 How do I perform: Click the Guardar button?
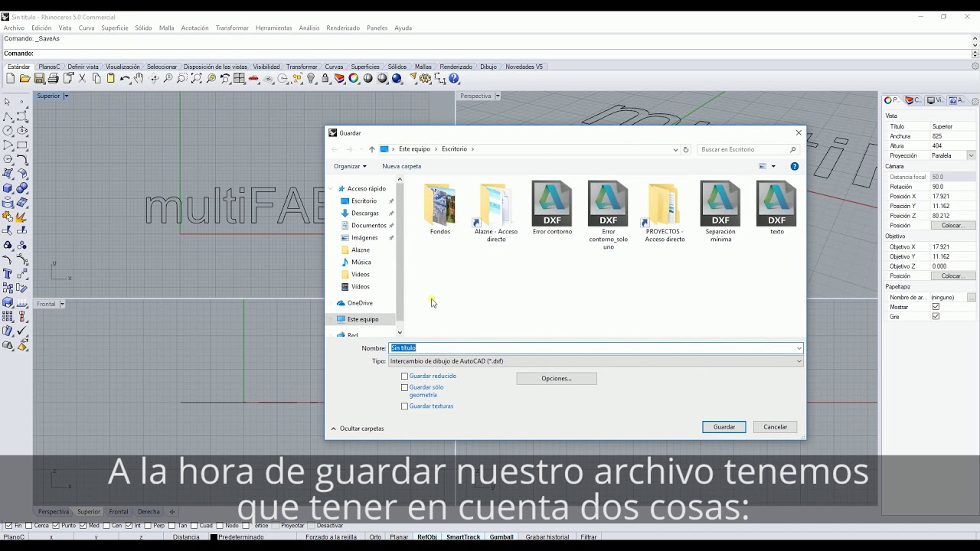pos(724,427)
